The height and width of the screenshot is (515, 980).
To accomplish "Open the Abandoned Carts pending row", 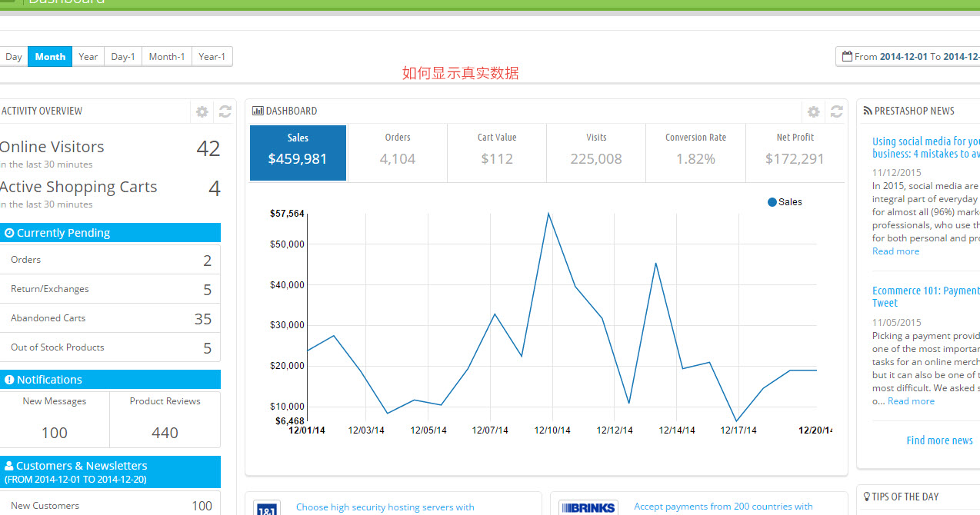I will click(x=110, y=318).
